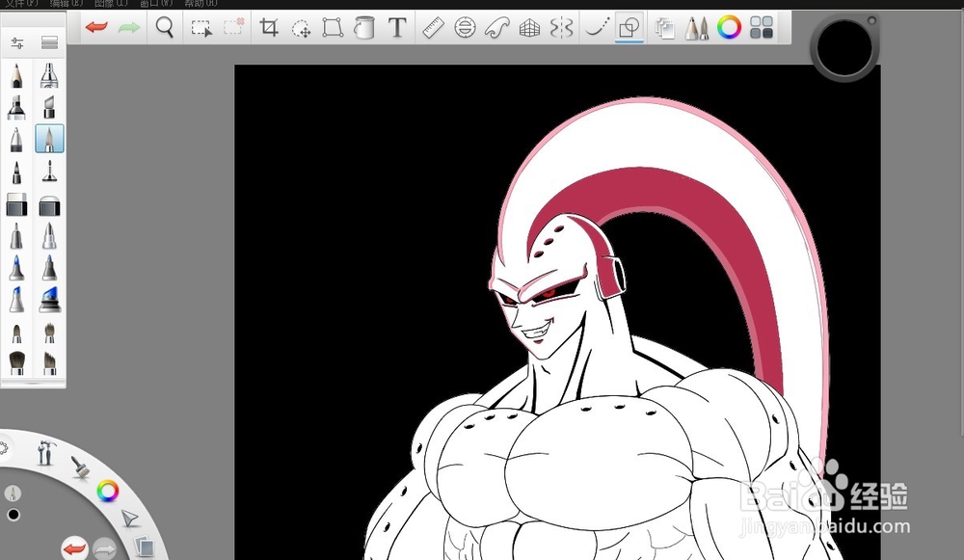Open the 文件 (File) menu
The image size is (964, 560).
[22, 4]
